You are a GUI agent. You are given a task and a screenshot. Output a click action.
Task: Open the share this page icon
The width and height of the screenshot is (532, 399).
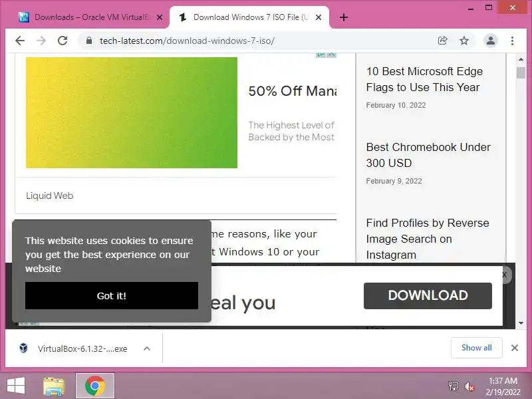pyautogui.click(x=442, y=41)
